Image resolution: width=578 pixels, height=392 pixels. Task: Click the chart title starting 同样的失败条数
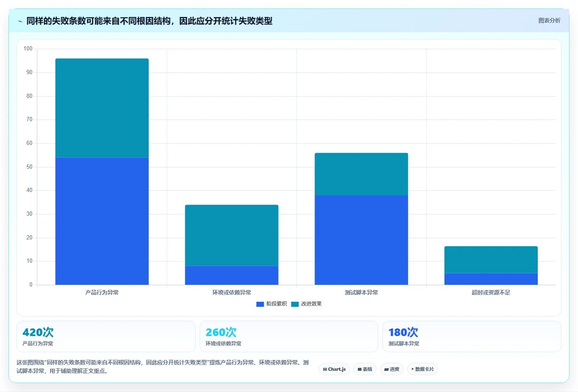[149, 21]
